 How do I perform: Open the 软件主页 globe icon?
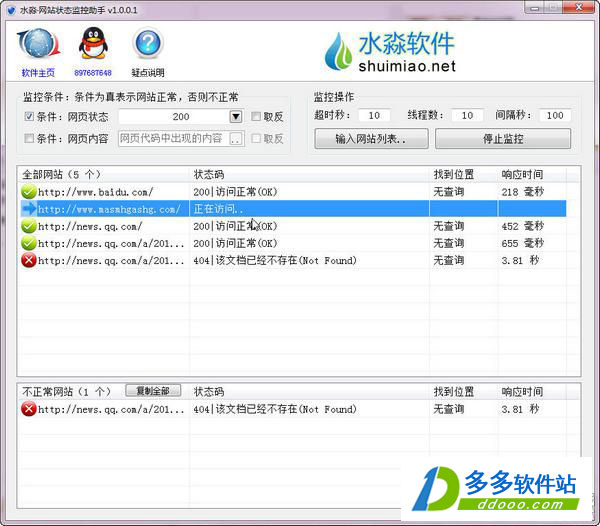tap(38, 46)
